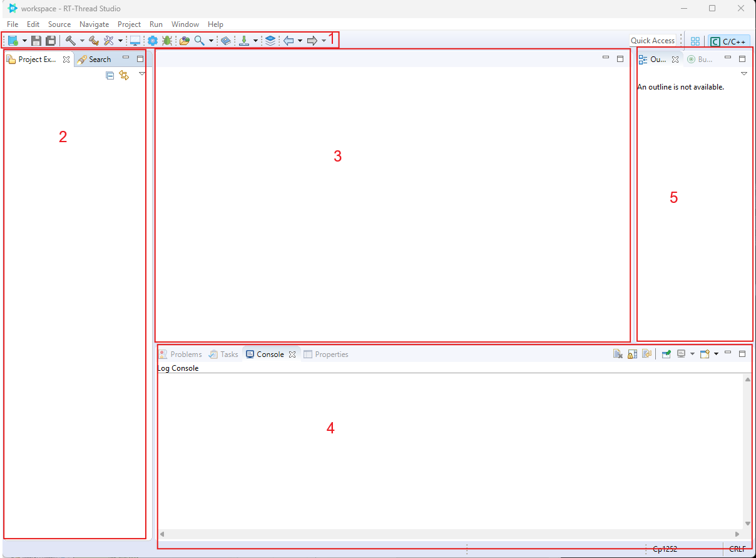Toggle Scroll Lock in Console toolbar
The image size is (756, 558).
coord(633,354)
